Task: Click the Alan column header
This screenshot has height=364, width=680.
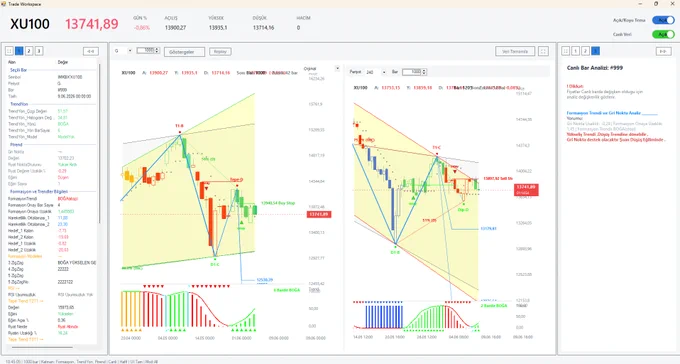Action: [x=12, y=62]
